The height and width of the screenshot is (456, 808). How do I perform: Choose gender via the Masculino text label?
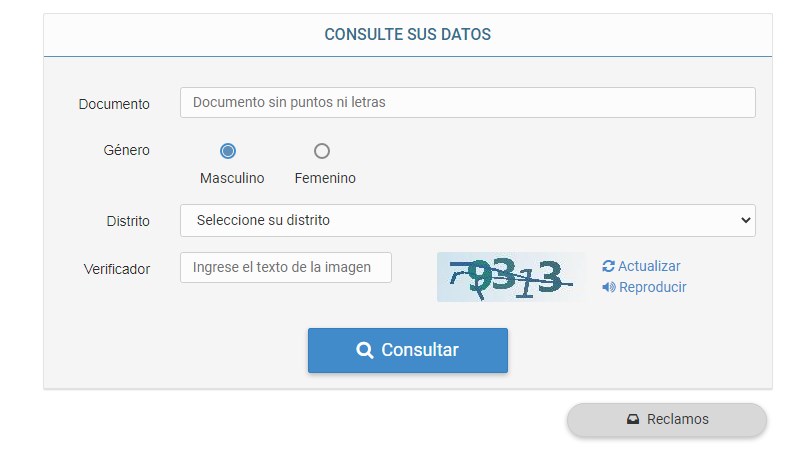(x=232, y=178)
